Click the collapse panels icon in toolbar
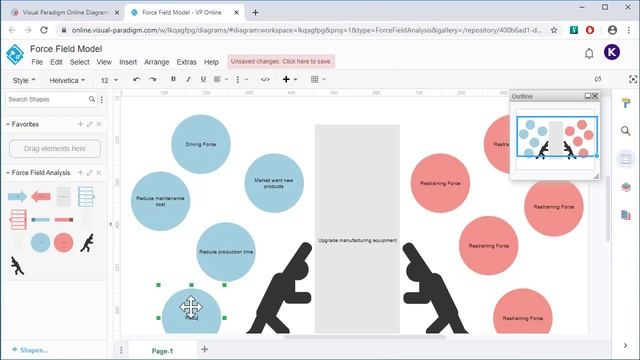This screenshot has height=360, width=640. (598, 79)
